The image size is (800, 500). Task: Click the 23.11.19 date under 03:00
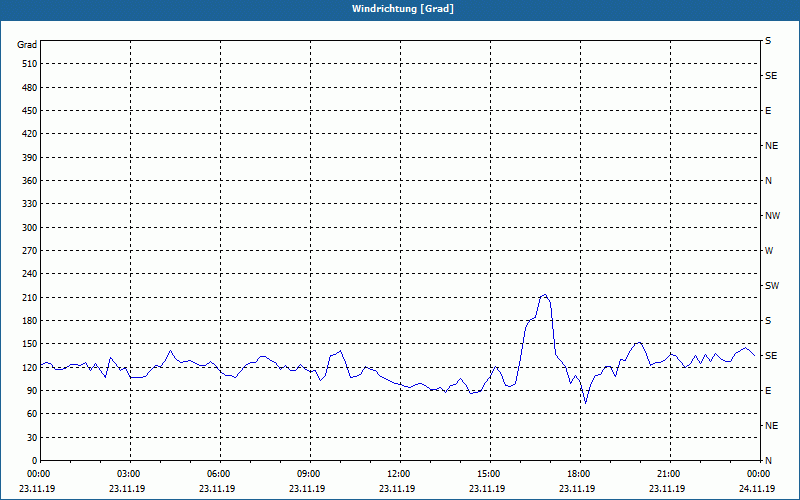click(127, 489)
